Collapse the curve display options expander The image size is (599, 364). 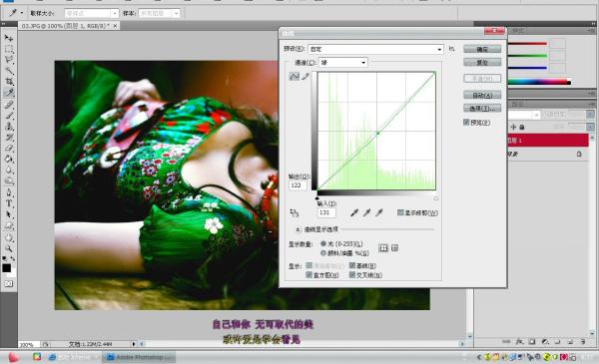coord(298,229)
